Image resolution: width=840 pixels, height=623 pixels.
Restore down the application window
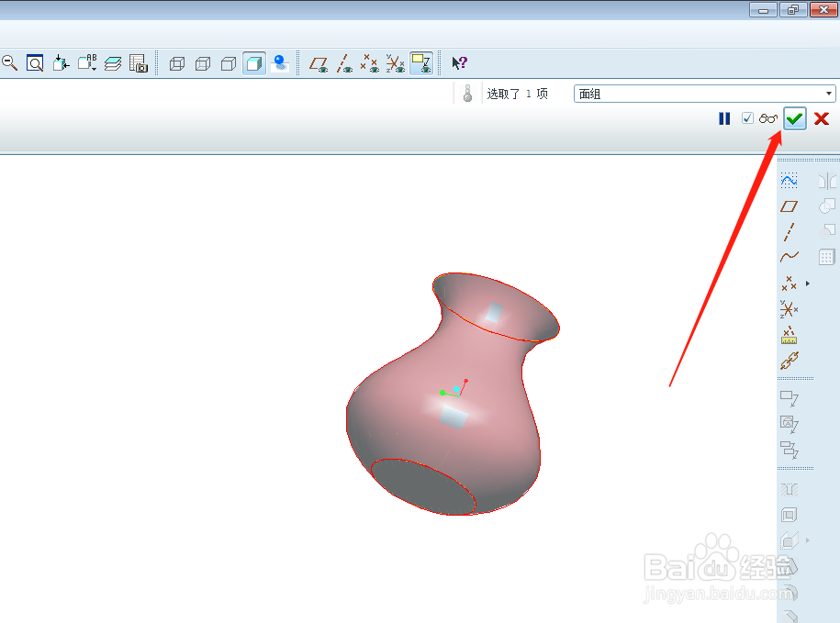(x=793, y=9)
